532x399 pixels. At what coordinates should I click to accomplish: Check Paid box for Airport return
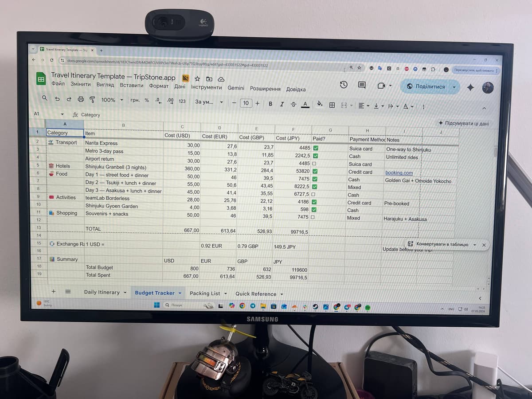(x=315, y=164)
